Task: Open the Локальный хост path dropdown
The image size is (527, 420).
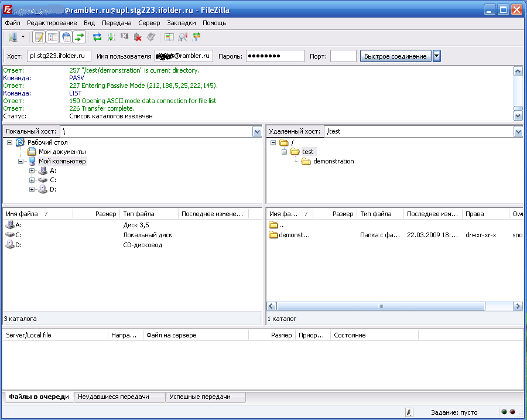Action: pyautogui.click(x=257, y=131)
